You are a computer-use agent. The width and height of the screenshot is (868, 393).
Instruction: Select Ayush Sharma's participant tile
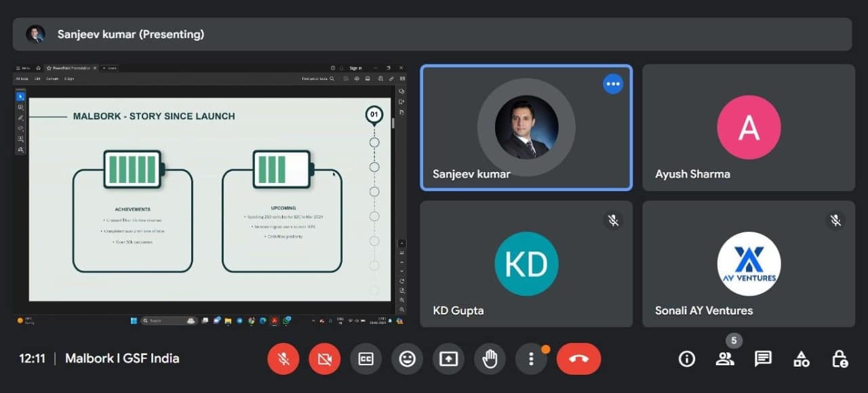(x=749, y=127)
